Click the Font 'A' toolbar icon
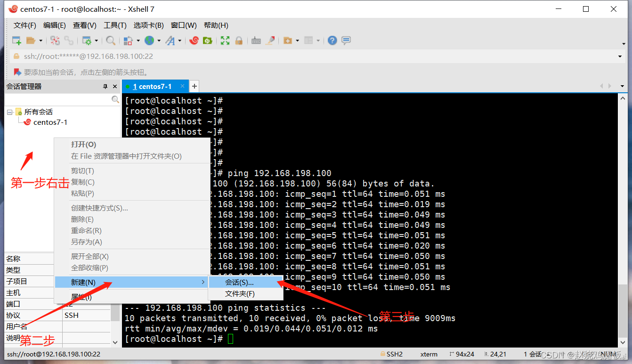Viewport: 632px width, 364px height. (170, 40)
